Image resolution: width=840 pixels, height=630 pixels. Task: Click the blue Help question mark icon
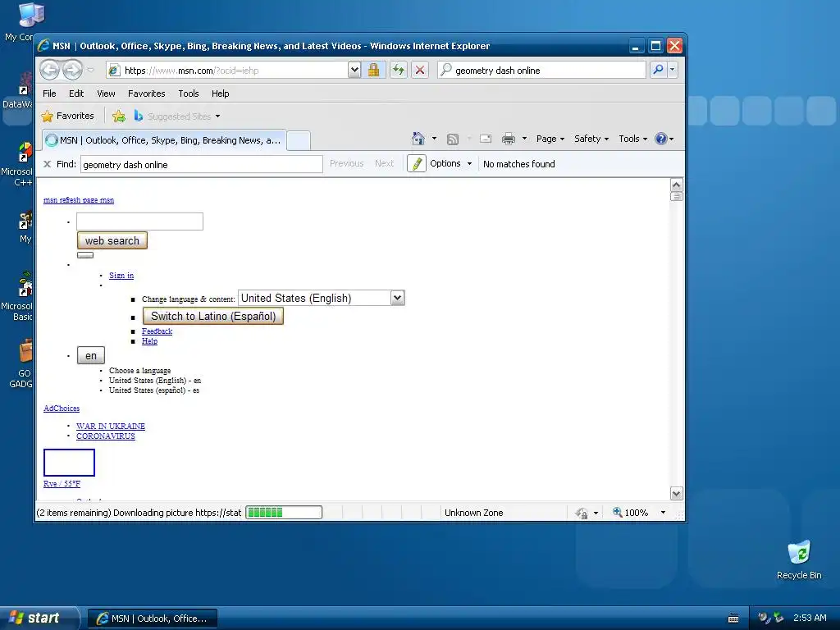(x=661, y=139)
